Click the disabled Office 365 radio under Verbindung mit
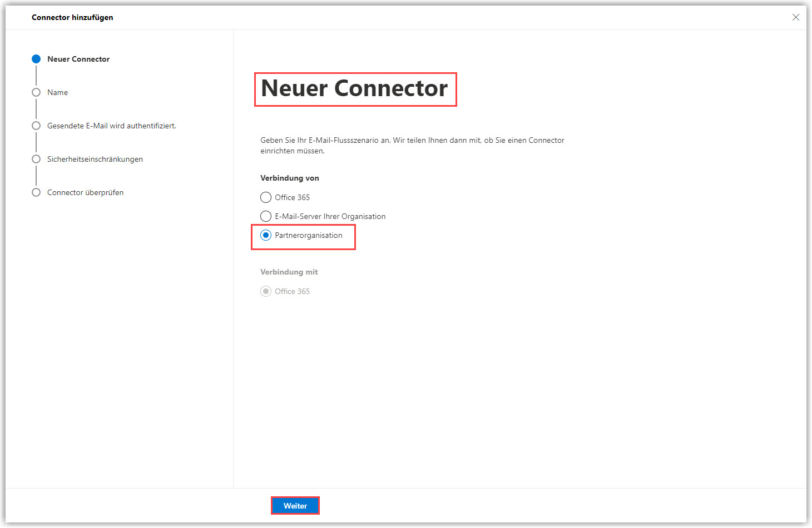 [266, 291]
